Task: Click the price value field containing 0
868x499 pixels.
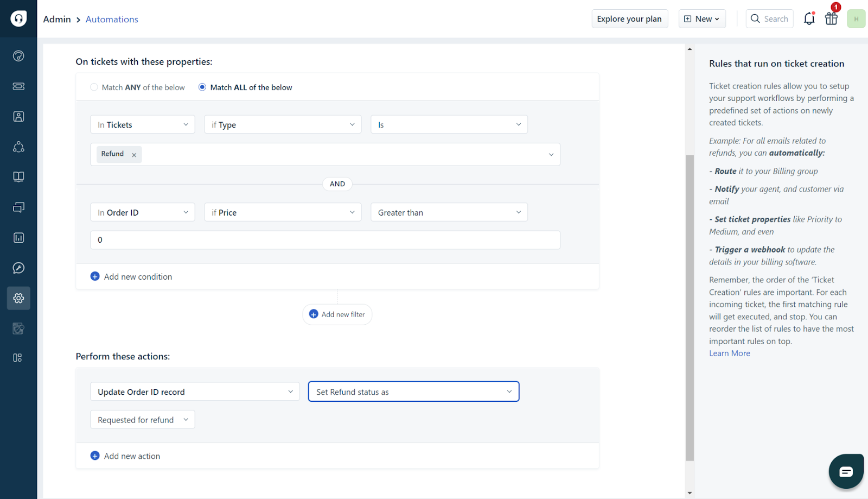Action: point(325,240)
